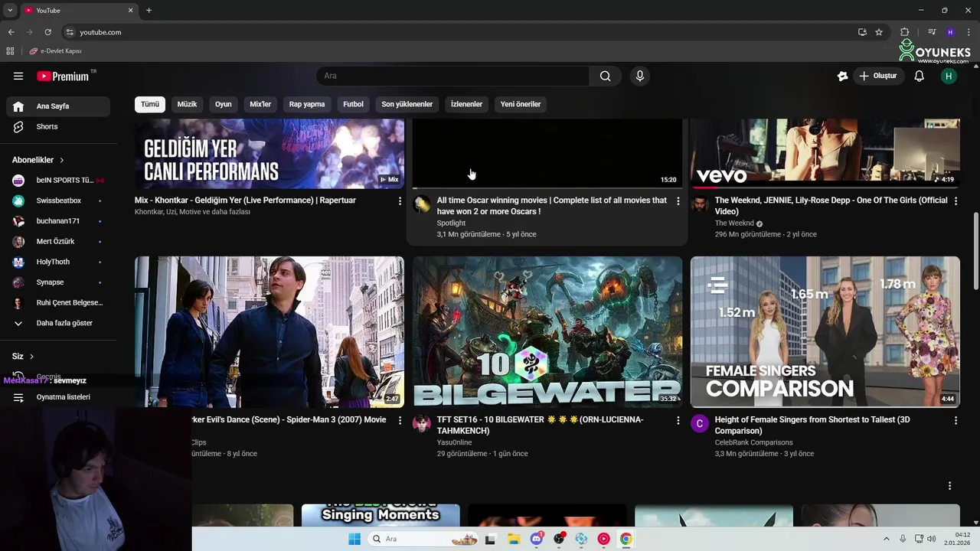Screen dimensions: 980x551
Task: Open File Explorer from taskbar
Action: (x=514, y=539)
